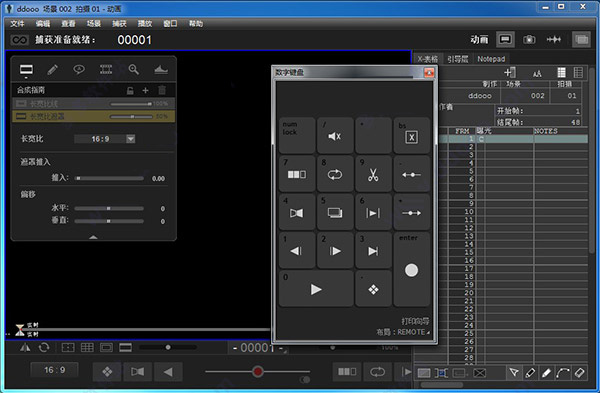Select frame 1 row in X-sheet

[x=513, y=139]
